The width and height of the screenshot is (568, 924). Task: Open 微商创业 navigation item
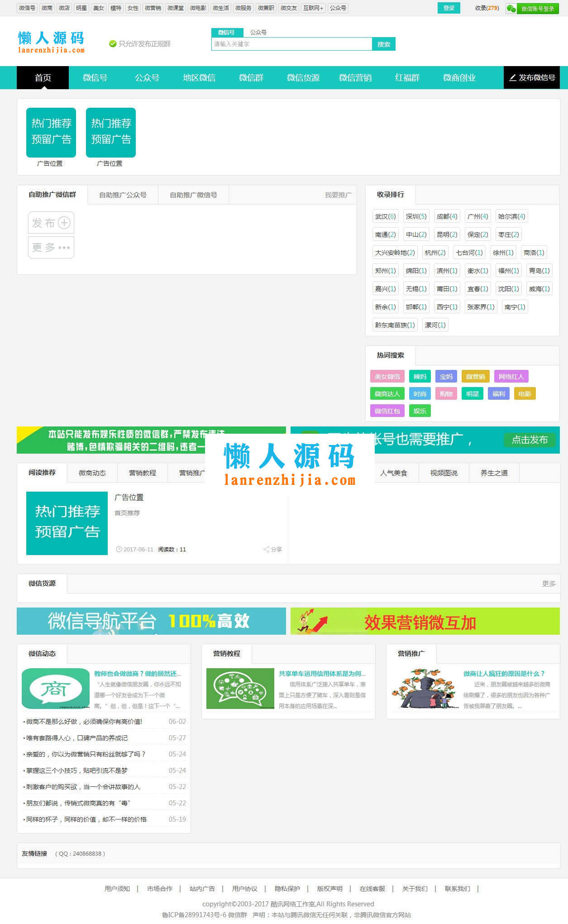coord(459,78)
